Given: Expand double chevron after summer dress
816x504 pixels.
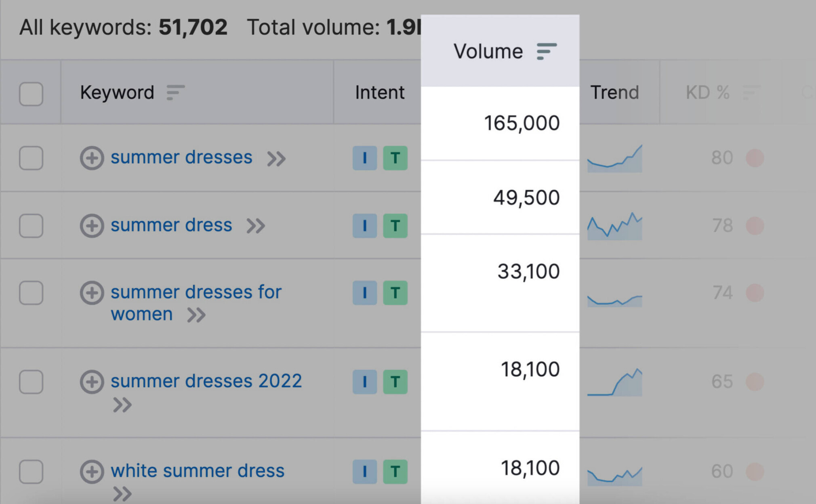Looking at the screenshot, I should coord(256,226).
